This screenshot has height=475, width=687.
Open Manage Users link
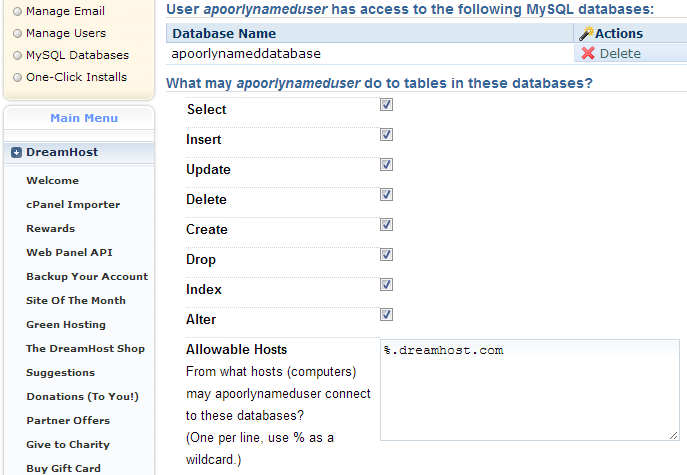click(66, 33)
